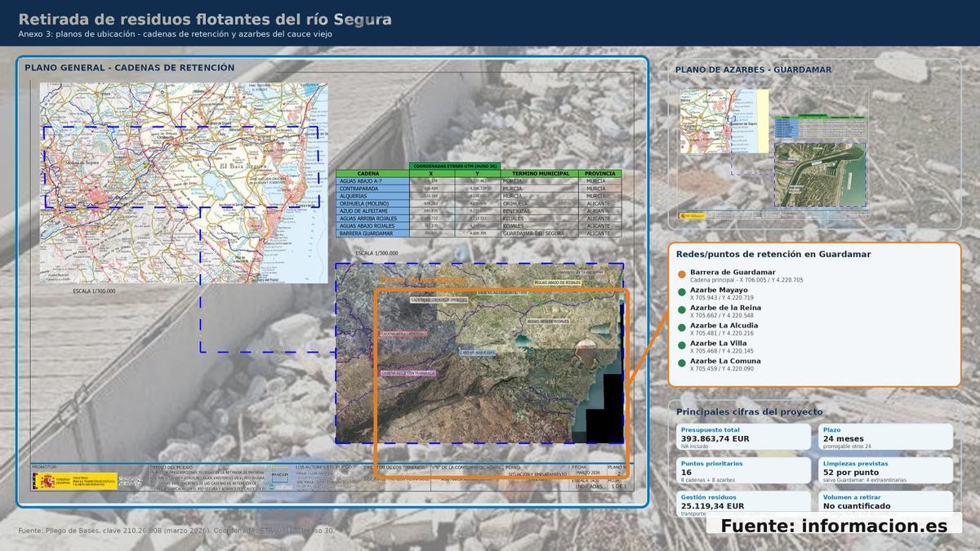Click the 'GUARDAMAR DEL SEGURA' municipality cell
The width and height of the screenshot is (980, 551).
click(540, 233)
